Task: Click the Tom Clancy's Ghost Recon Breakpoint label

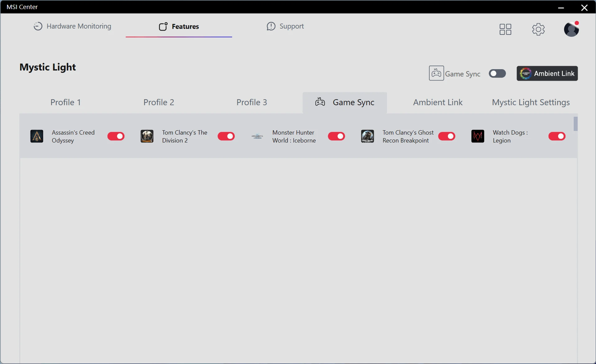Action: click(x=408, y=136)
